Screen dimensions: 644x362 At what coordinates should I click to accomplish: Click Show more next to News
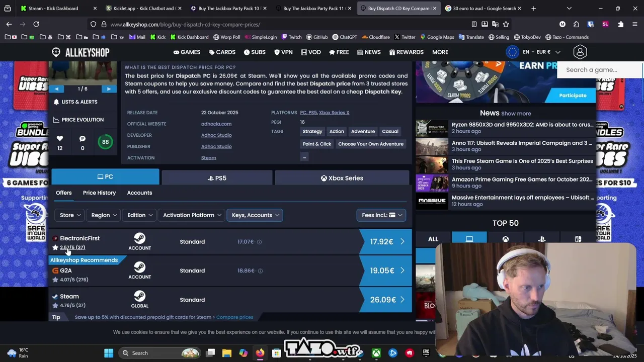pos(516,114)
